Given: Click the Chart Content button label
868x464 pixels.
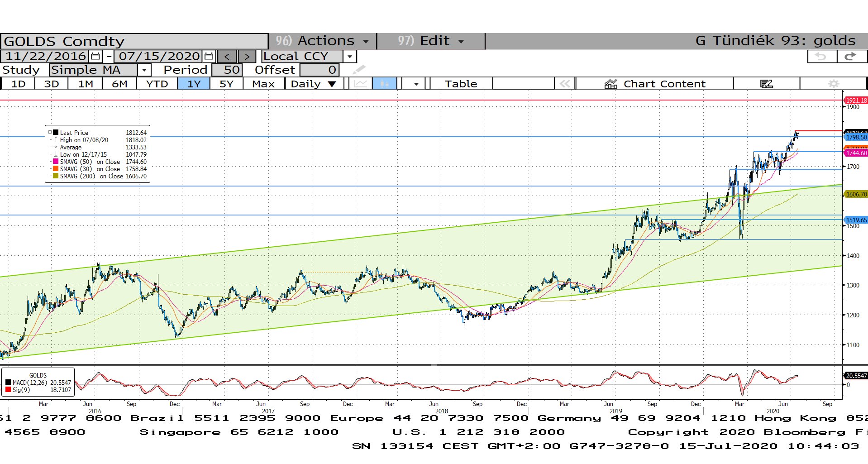Looking at the screenshot, I should tap(664, 84).
